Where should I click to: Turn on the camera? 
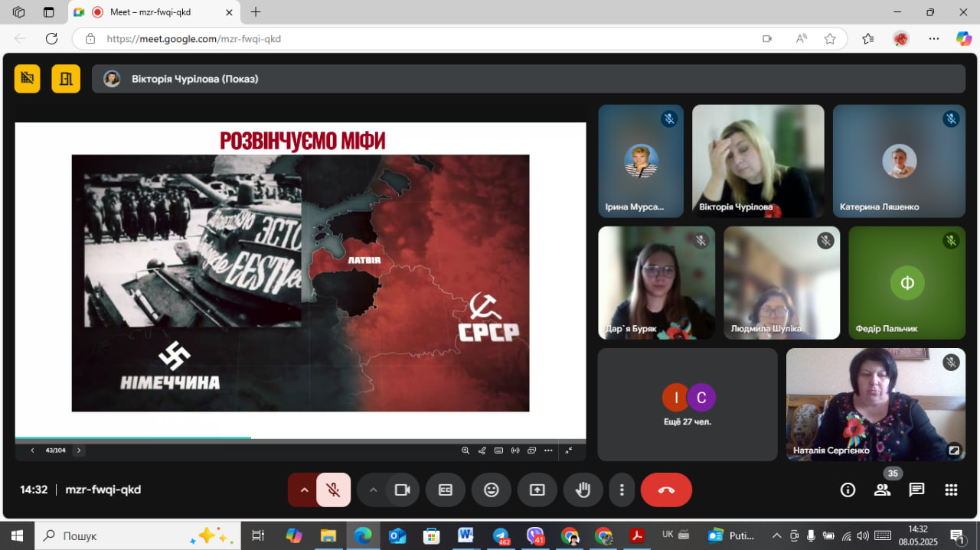[x=402, y=490]
